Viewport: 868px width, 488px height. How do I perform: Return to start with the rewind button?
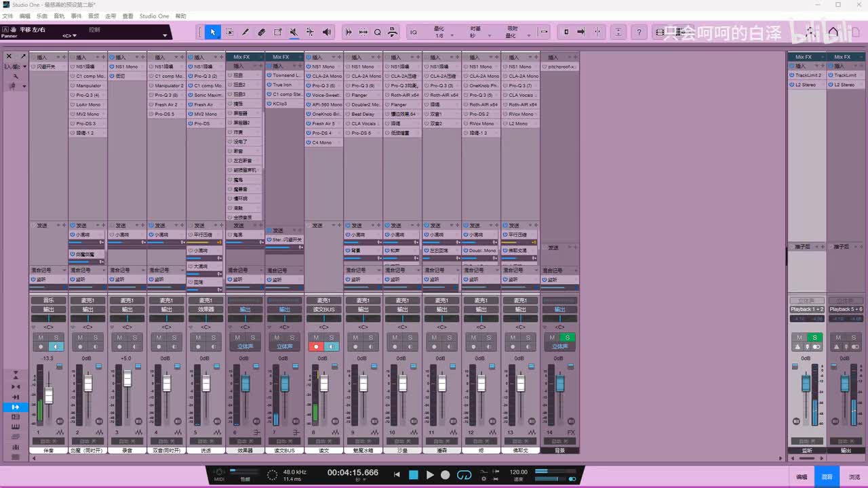397,475
